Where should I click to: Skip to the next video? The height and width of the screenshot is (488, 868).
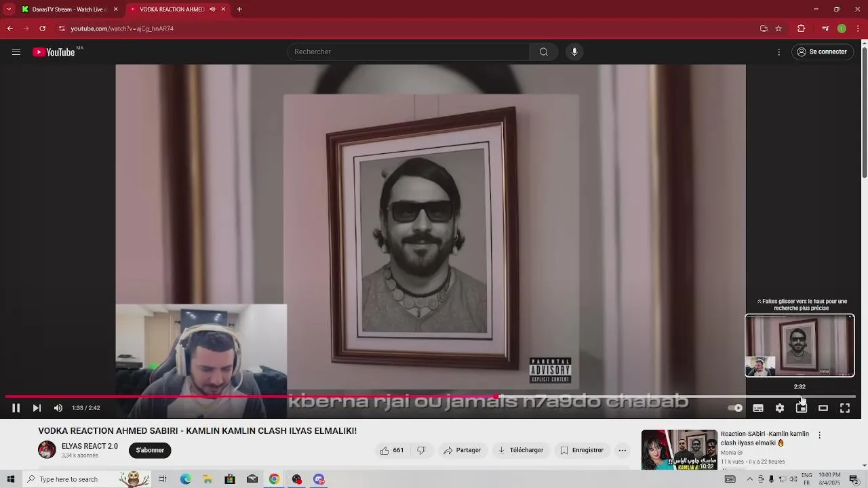(37, 408)
